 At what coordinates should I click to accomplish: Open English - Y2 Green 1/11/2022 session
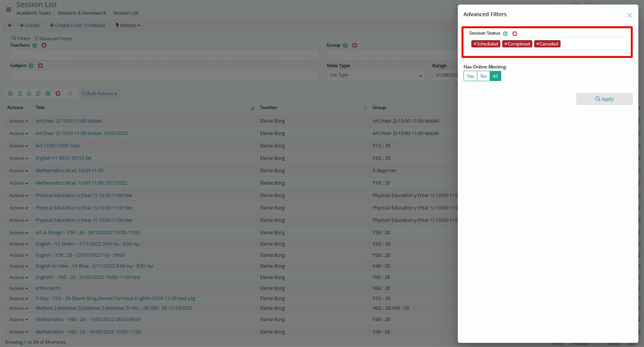click(x=87, y=244)
